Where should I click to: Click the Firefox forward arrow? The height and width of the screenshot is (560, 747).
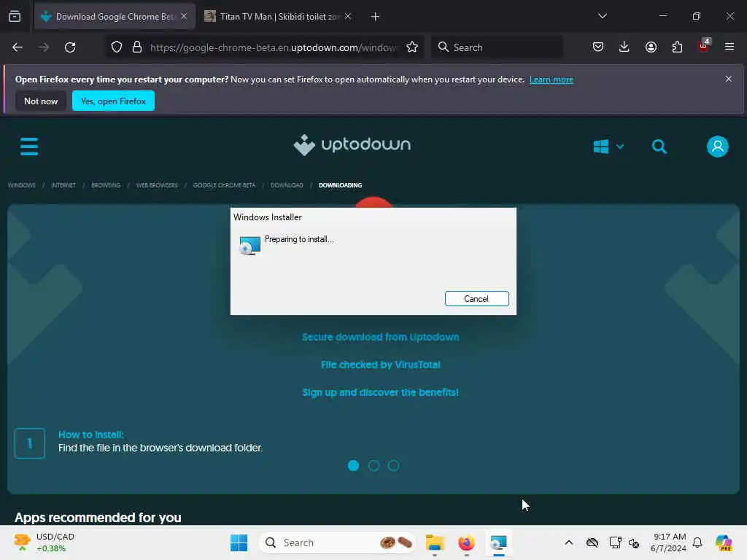[x=43, y=47]
